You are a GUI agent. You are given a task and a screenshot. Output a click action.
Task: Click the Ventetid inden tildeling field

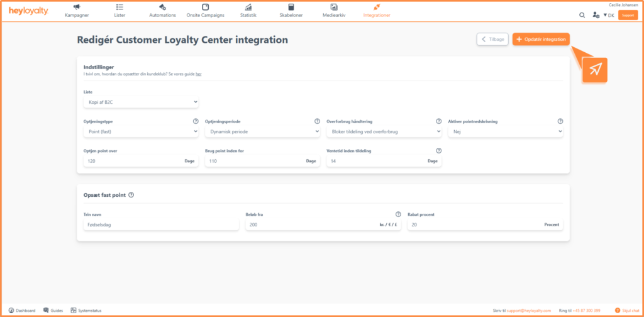(384, 162)
